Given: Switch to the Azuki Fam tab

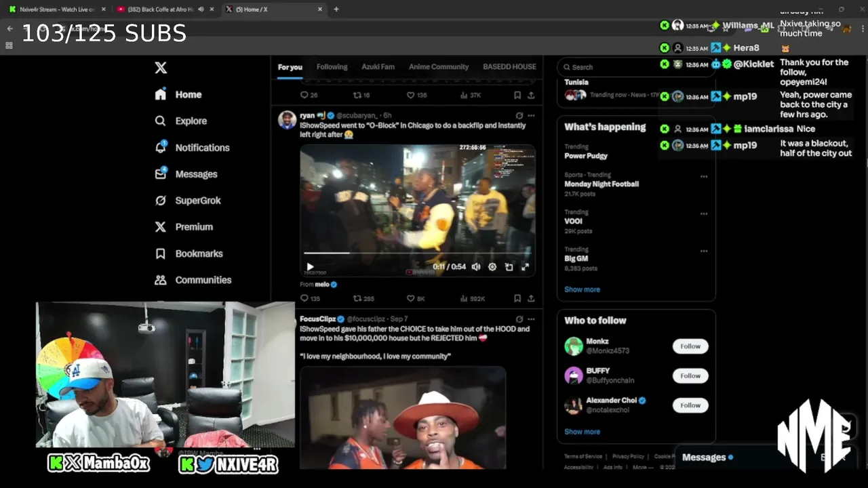Looking at the screenshot, I should pyautogui.click(x=378, y=67).
